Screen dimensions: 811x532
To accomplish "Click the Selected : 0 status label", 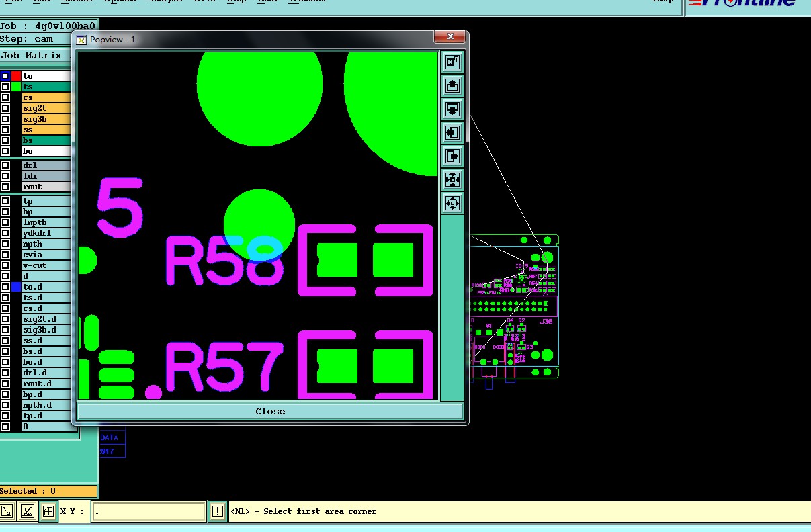I will click(x=48, y=491).
